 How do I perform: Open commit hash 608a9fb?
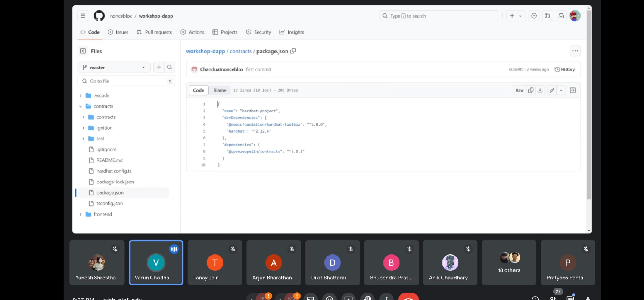(516, 69)
